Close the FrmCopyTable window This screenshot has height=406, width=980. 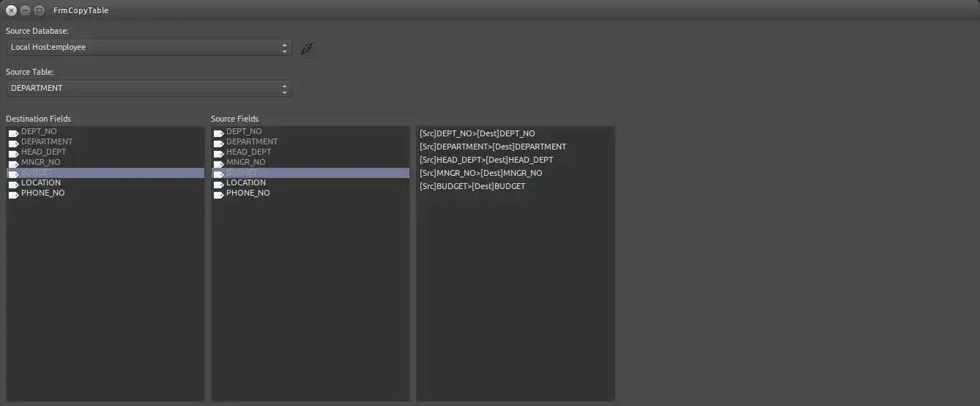(x=11, y=10)
